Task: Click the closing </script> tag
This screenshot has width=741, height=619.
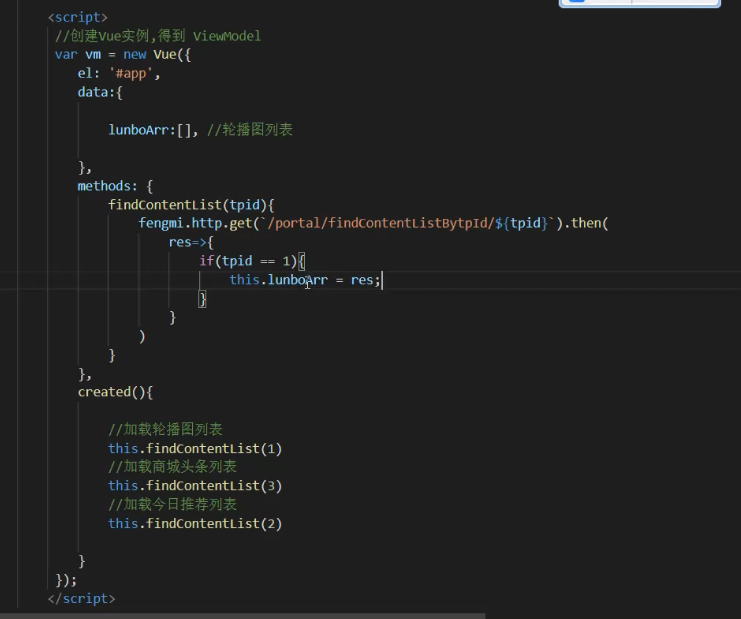Action: tap(81, 598)
